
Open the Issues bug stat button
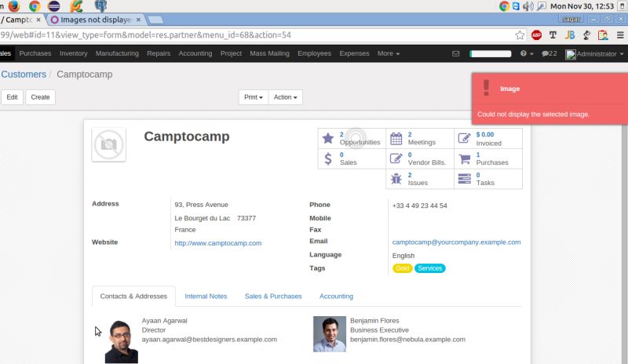(420, 179)
